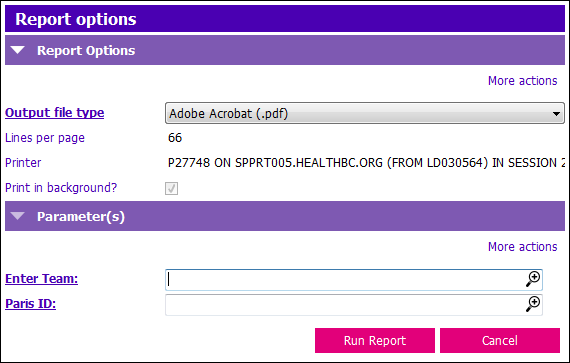Click the Run Report button
This screenshot has height=363, width=570.
(x=375, y=340)
